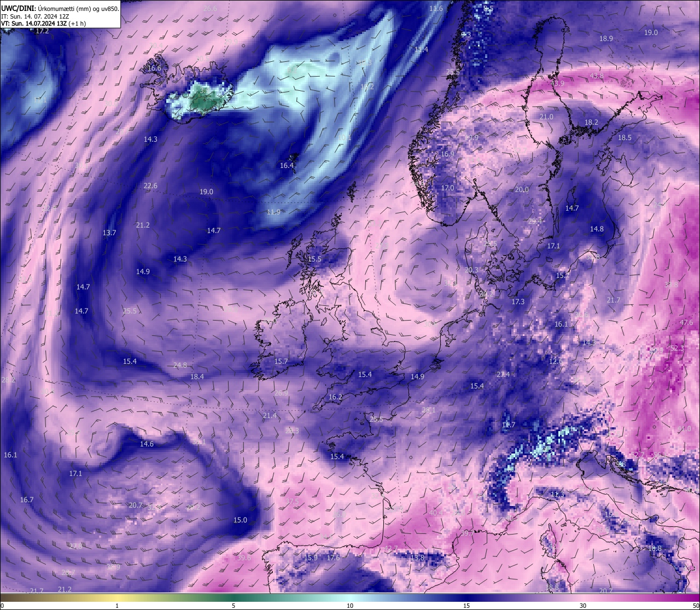Click the 18.9 value near the top right
700x610 pixels.
[606, 39]
